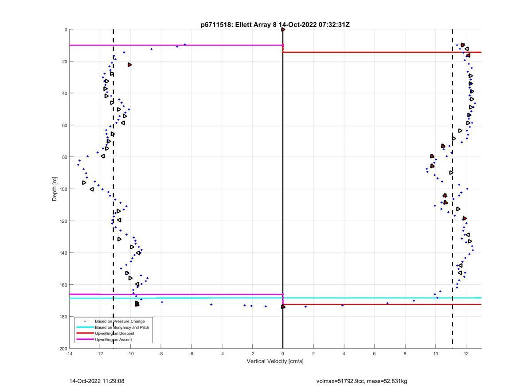532x392 pixels.
Task: Click the red line sample in the legend
Action: point(85,334)
